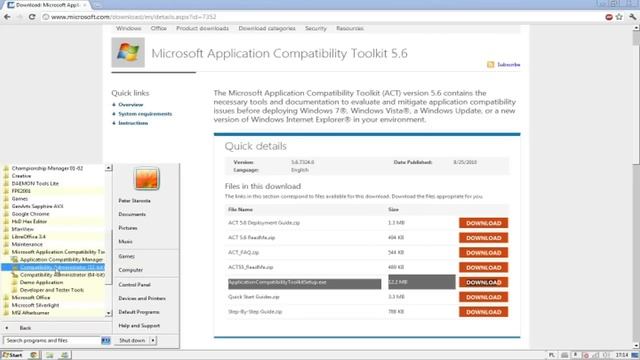Open the LibreOffice 3.4 folder
The height and width of the screenshot is (360, 640).
29,237
